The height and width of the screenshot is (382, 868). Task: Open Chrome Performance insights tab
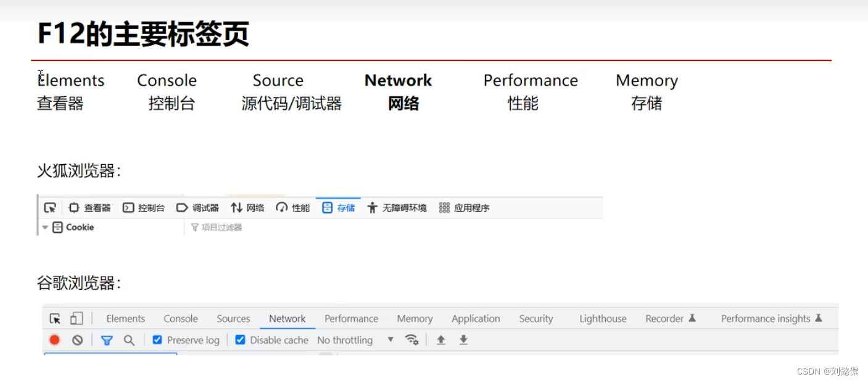click(x=772, y=319)
